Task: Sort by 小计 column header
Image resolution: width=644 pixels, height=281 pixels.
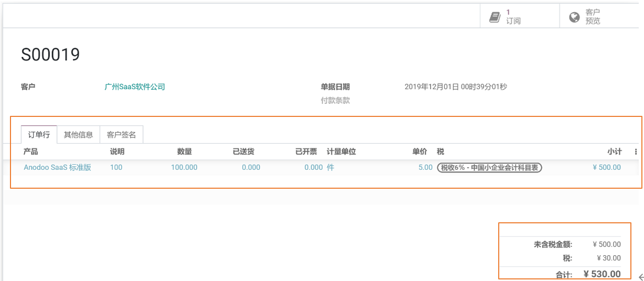Action: 615,152
